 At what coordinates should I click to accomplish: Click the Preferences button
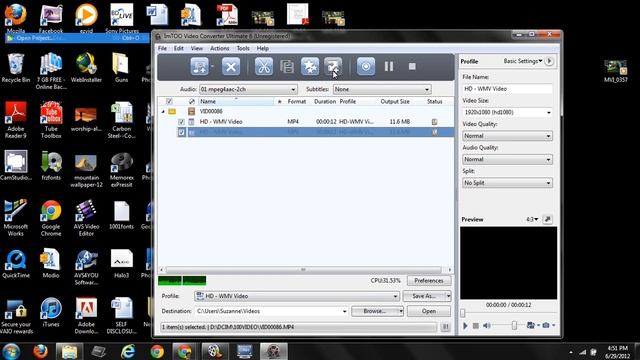coord(429,281)
